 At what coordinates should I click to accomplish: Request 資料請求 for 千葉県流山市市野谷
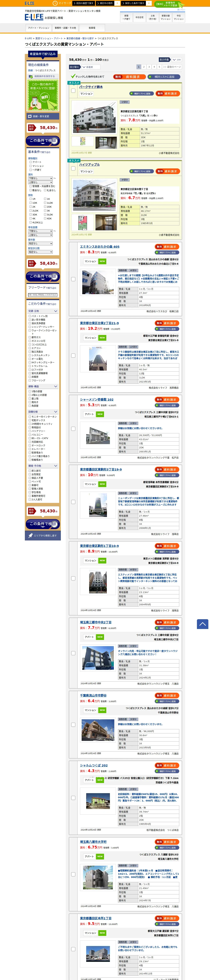point(167,695)
